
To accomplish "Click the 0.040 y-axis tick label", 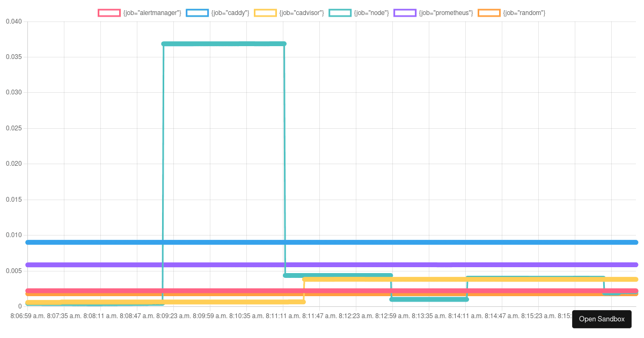I will [13, 21].
